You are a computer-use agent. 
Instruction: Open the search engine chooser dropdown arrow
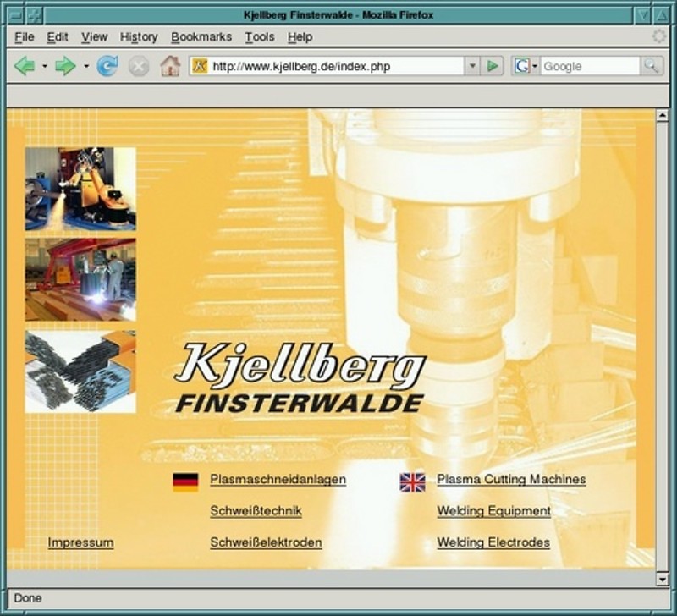point(535,67)
